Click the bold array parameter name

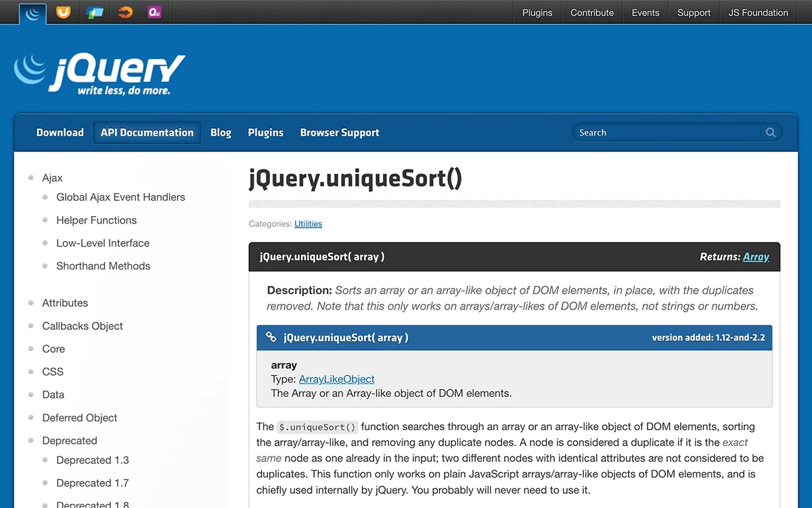tap(284, 365)
